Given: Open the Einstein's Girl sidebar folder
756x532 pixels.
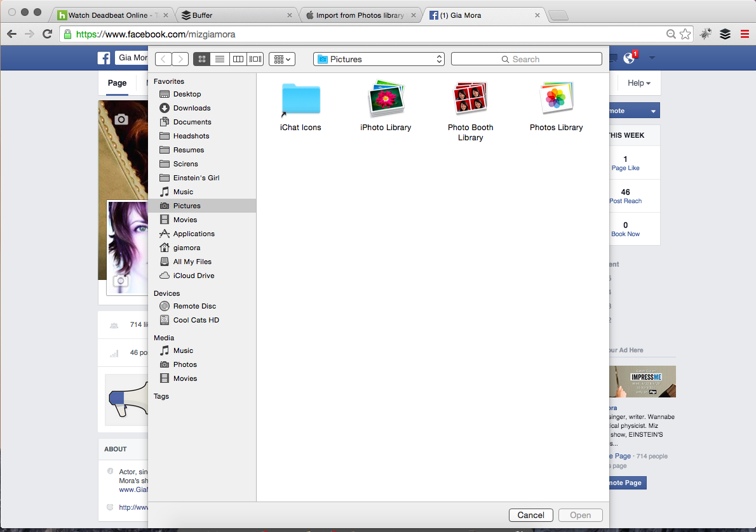Looking at the screenshot, I should (x=203, y=178).
